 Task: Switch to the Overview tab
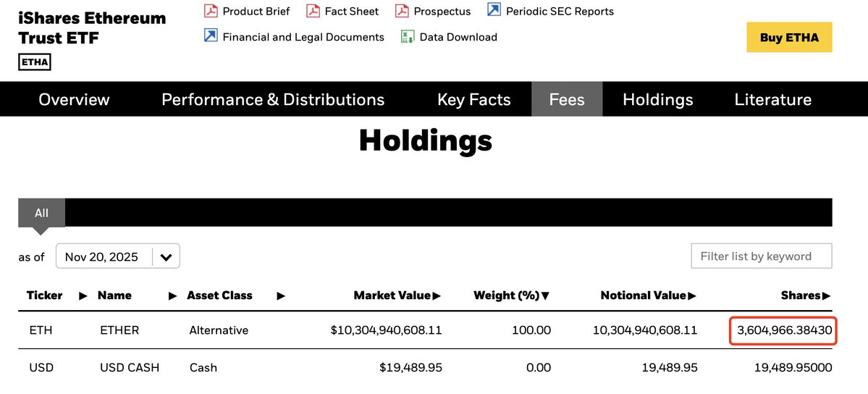(x=74, y=99)
